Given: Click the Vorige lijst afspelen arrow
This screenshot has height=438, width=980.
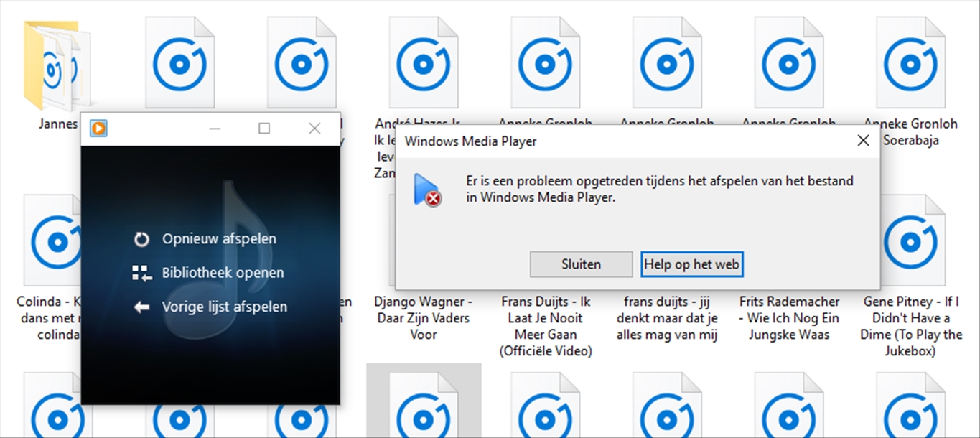Looking at the screenshot, I should [x=141, y=307].
